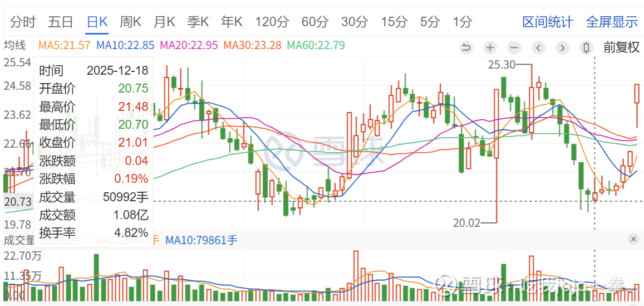
Task: Click the MA30:23.28 indicator label
Action: (253, 45)
